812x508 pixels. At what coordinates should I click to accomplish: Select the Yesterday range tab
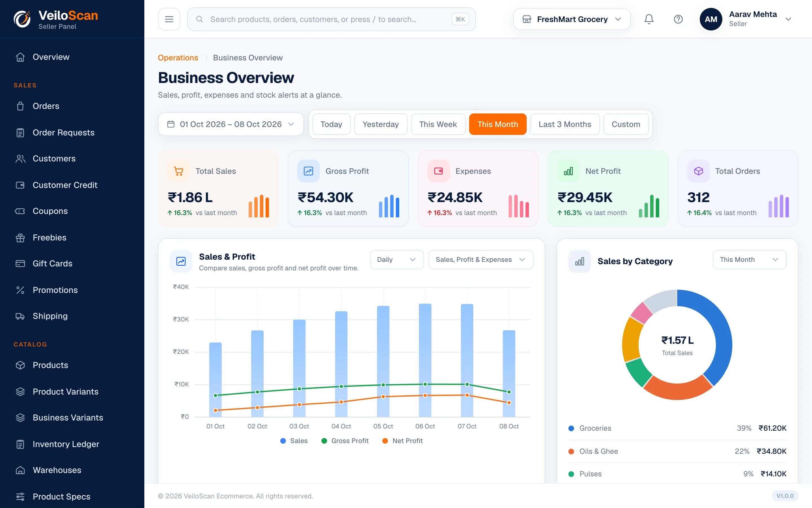point(381,124)
